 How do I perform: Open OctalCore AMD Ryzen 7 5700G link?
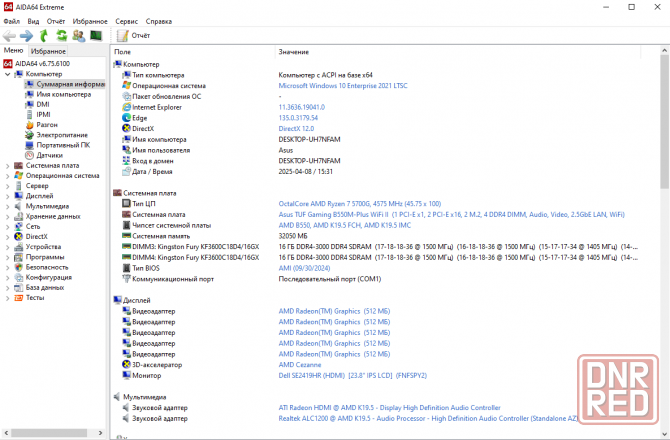[x=360, y=204]
